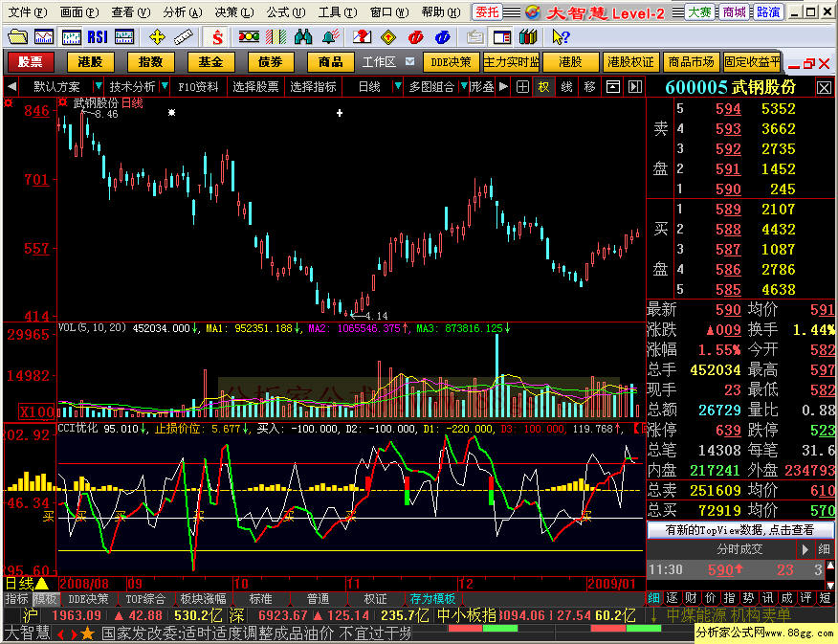The image size is (838, 644).
Task: Open the data table chart icon
Action: (124, 37)
